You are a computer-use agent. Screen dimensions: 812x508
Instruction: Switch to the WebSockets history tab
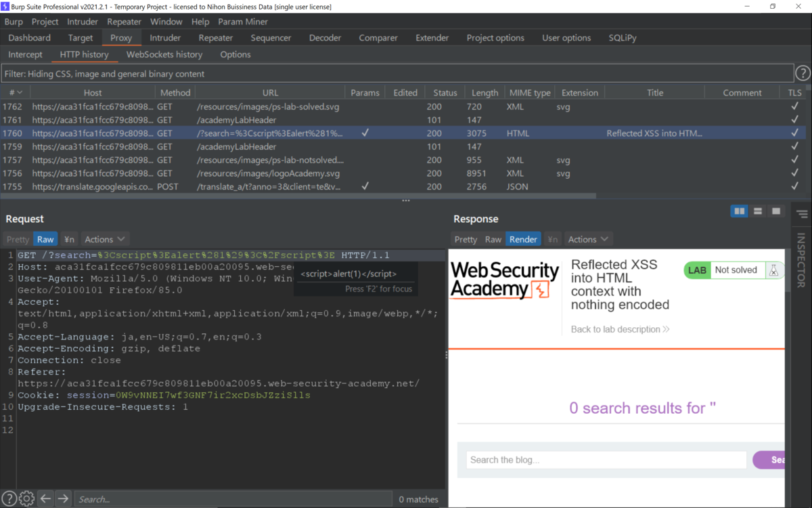click(x=164, y=54)
